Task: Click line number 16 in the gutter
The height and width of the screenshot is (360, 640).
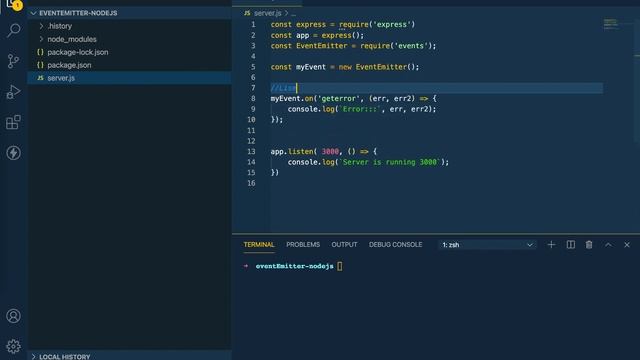Action: (251, 183)
